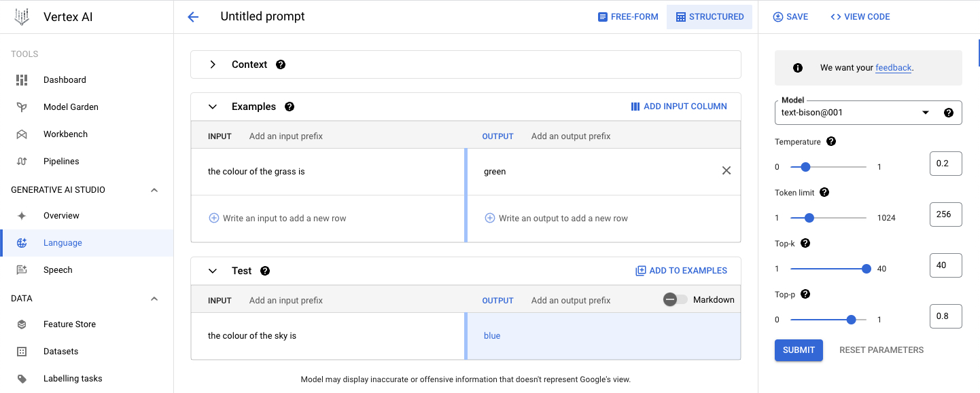The image size is (980, 393).
Task: Open the feedback link
Action: (893, 68)
